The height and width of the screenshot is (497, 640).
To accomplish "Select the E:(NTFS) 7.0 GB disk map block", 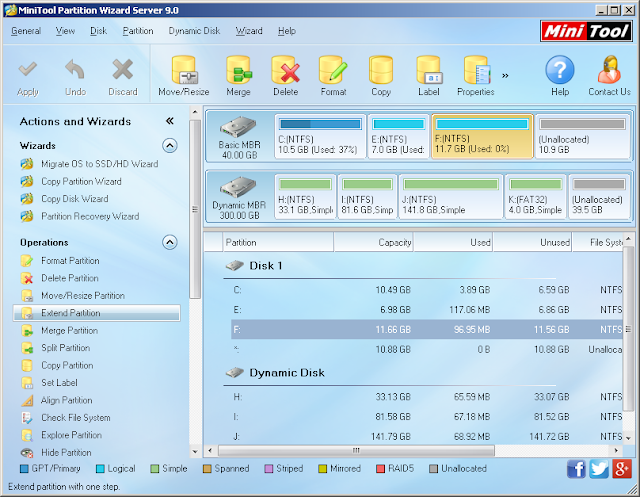I will tap(398, 136).
